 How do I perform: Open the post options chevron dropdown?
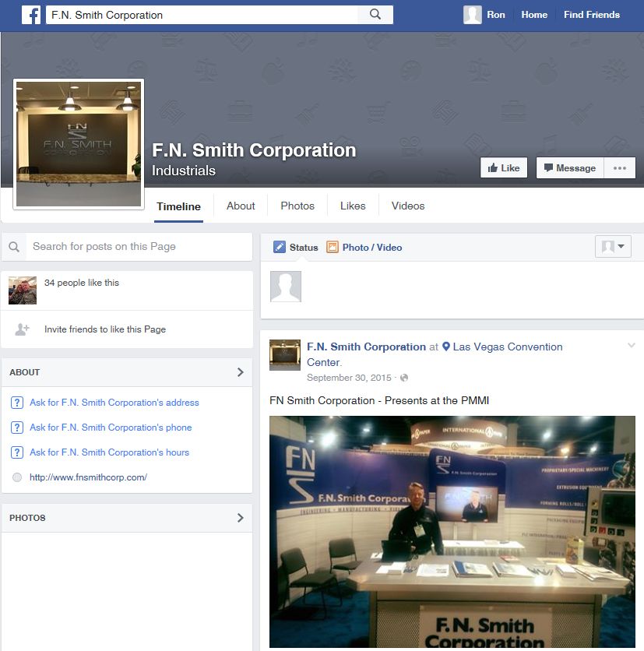point(631,345)
